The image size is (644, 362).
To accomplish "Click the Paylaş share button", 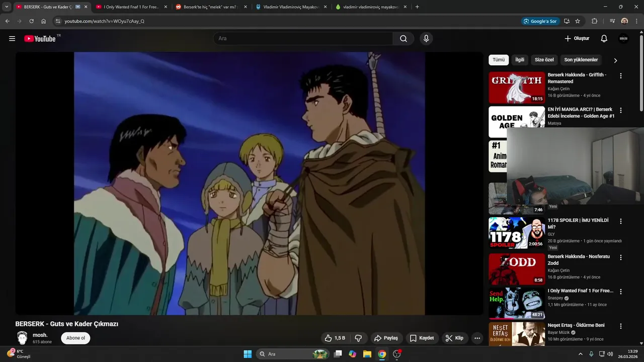I will (x=386, y=338).
